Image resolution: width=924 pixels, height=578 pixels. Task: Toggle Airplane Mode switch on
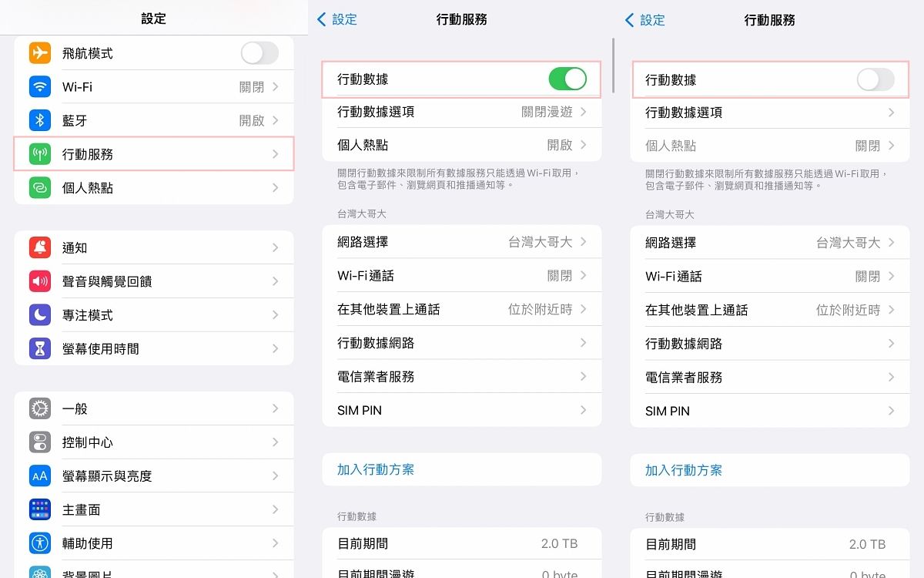(x=259, y=53)
